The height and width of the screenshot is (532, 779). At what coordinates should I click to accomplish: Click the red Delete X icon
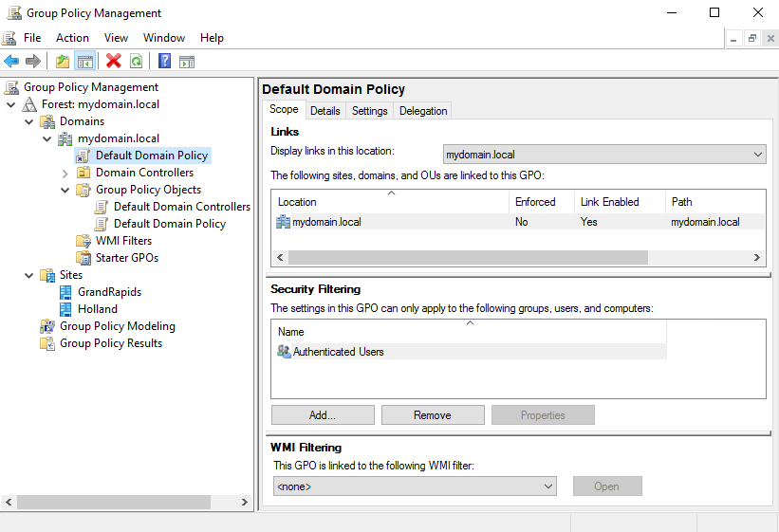coord(114,62)
